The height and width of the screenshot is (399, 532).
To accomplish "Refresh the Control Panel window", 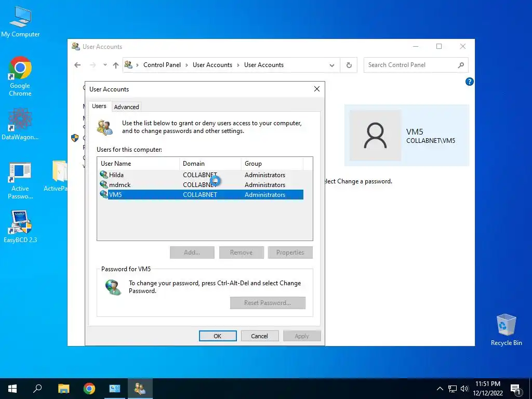I will pos(349,65).
